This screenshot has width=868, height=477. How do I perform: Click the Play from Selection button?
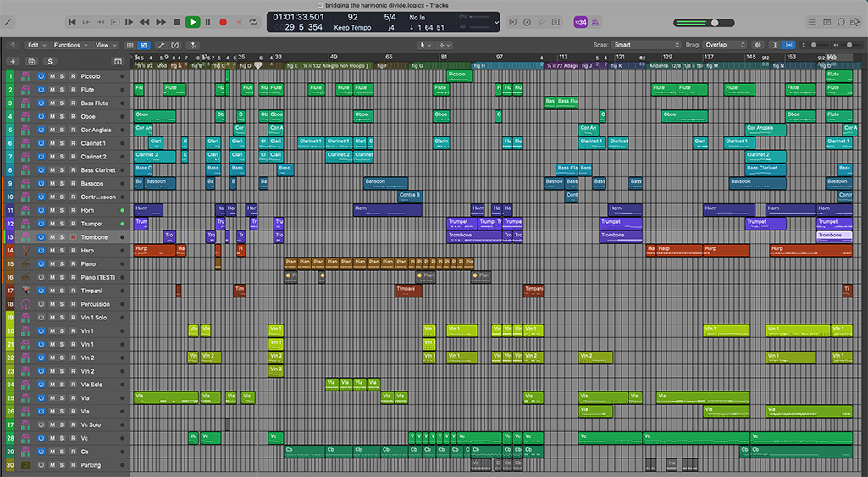[x=129, y=22]
